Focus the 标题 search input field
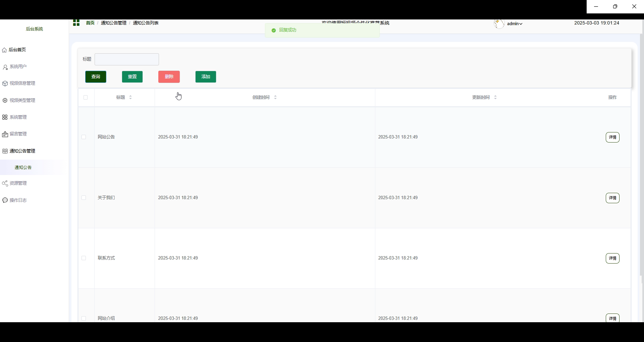This screenshot has height=342, width=644. 127,59
